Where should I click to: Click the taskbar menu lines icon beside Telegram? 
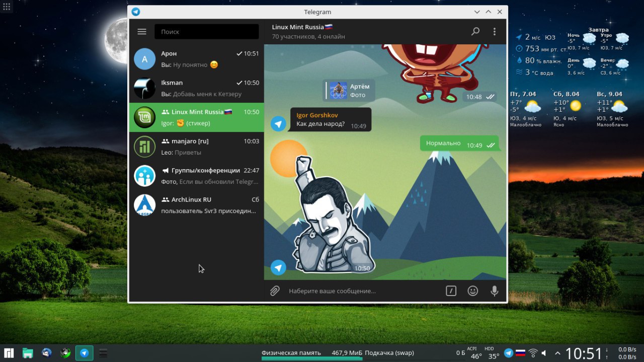[103, 353]
